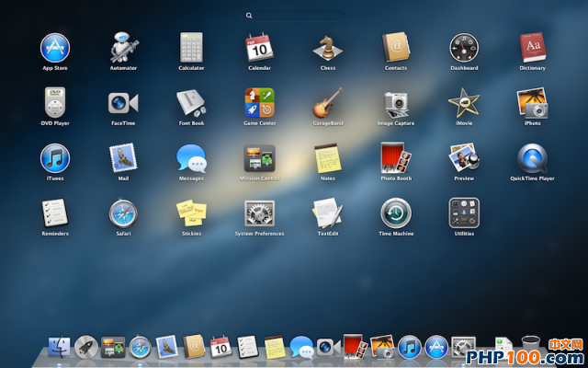Screen dimensions: 588x368
Task: Launch QuickTime Player
Action: tap(533, 158)
